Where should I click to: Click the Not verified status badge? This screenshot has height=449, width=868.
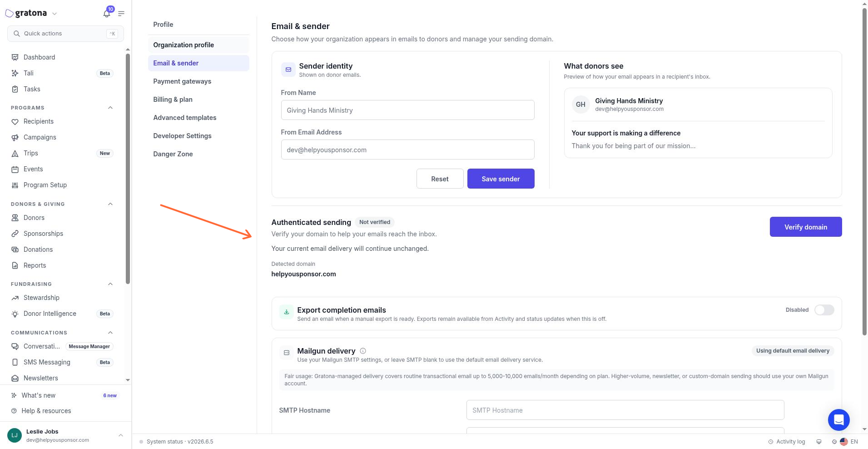(375, 222)
